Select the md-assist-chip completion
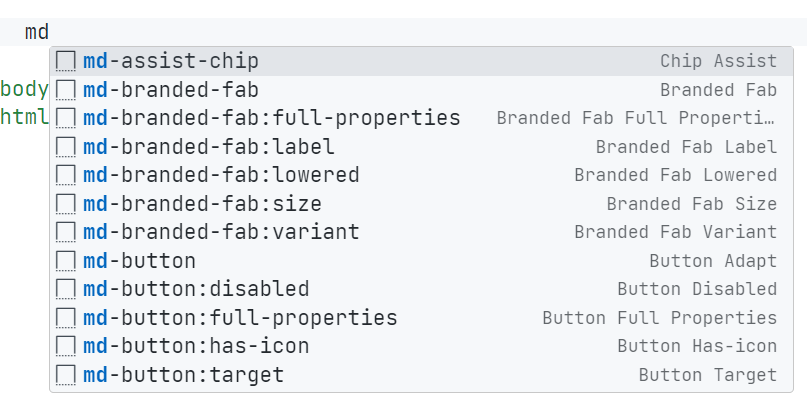This screenshot has width=807, height=408. 170,61
